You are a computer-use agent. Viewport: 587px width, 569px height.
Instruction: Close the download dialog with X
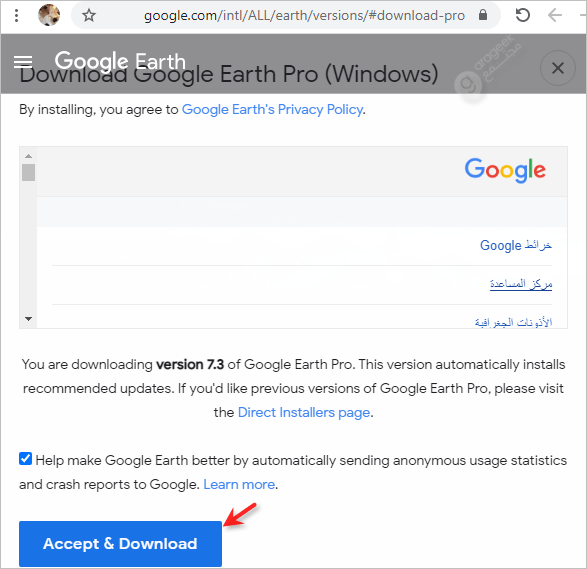(558, 68)
